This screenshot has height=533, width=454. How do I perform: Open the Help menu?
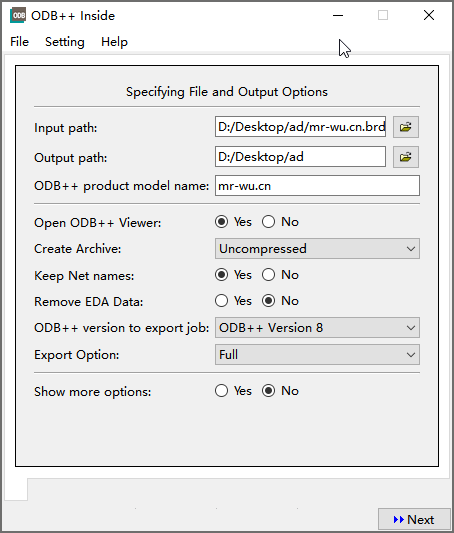click(x=114, y=42)
